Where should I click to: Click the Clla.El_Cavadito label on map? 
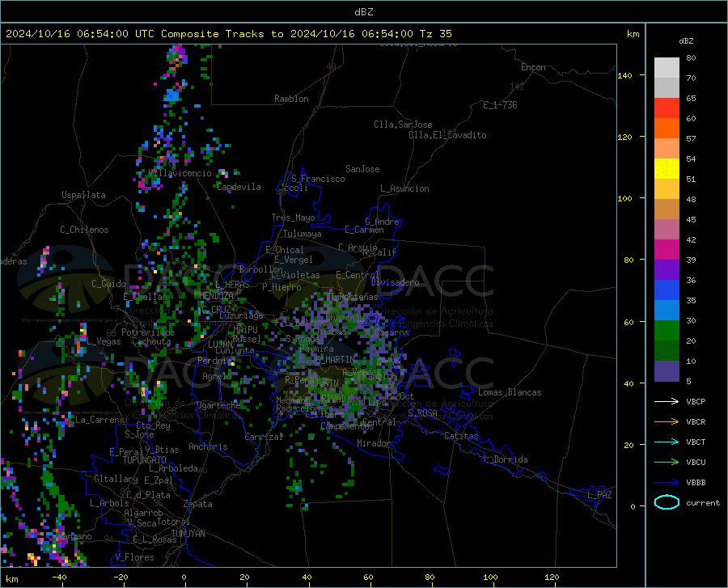(x=447, y=135)
